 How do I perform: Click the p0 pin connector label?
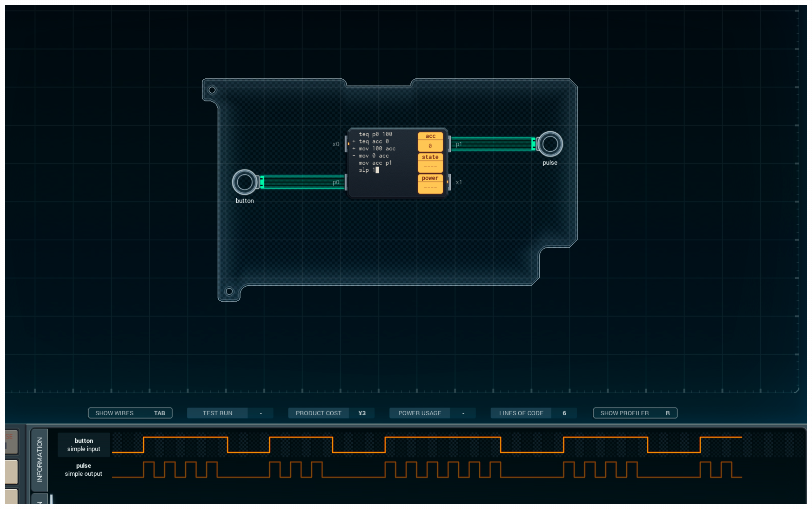click(336, 183)
